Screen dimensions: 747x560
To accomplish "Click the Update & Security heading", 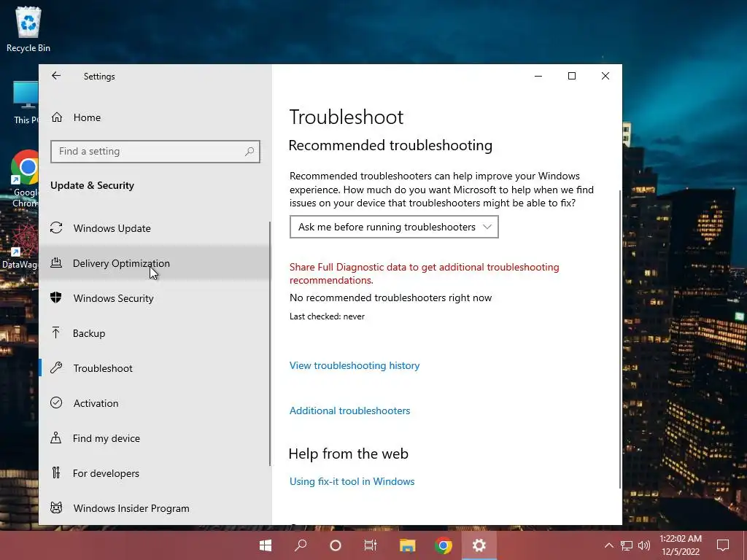I will (x=93, y=185).
